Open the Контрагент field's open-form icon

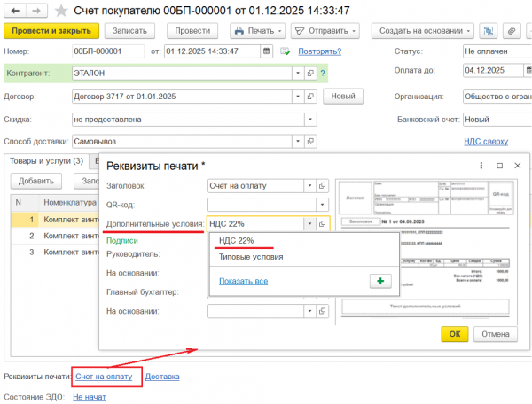pyautogui.click(x=309, y=73)
